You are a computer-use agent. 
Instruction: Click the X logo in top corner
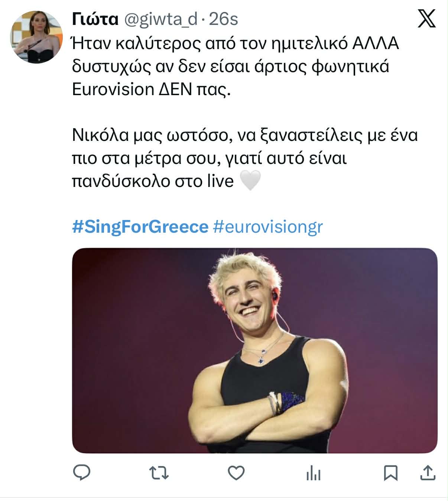tap(426, 19)
